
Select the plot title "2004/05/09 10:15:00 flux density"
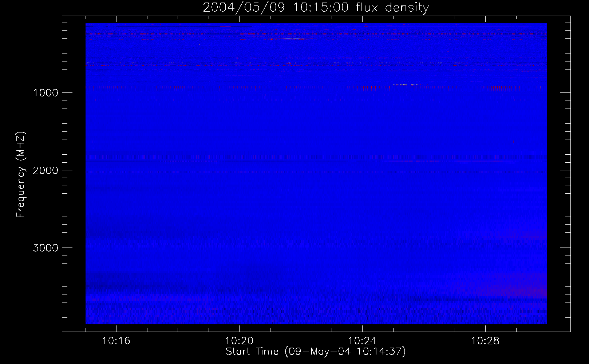316,8
